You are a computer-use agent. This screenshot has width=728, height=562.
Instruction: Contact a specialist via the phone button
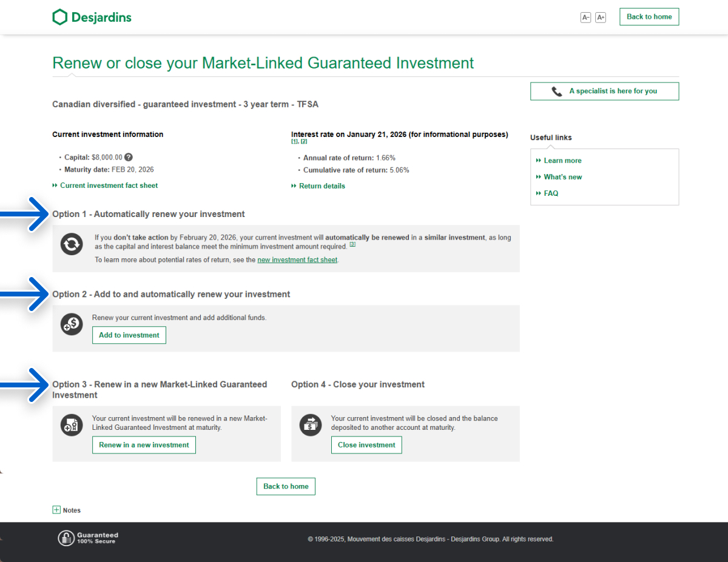604,91
